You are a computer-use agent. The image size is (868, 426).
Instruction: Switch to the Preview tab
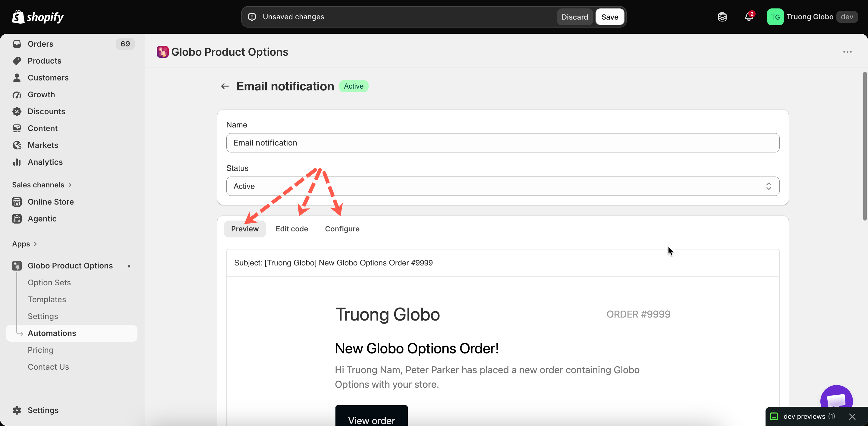[x=245, y=229]
